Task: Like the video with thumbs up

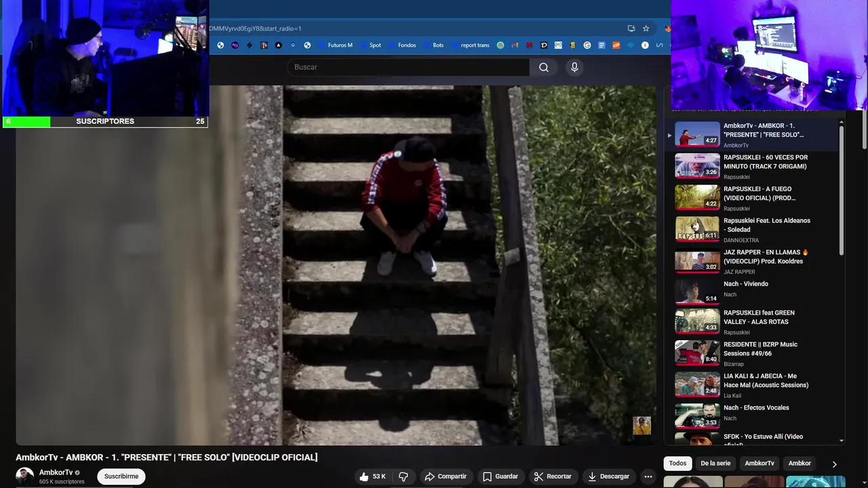Action: pyautogui.click(x=373, y=476)
